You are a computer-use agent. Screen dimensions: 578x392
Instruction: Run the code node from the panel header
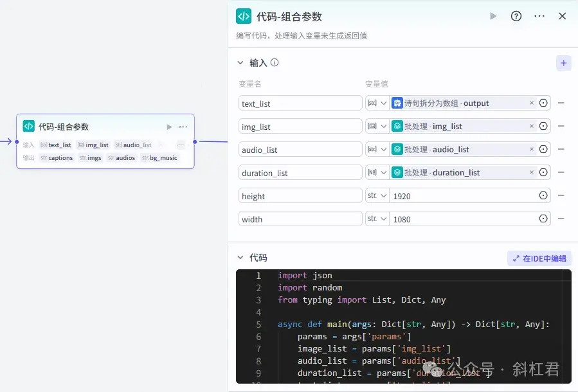click(x=493, y=16)
